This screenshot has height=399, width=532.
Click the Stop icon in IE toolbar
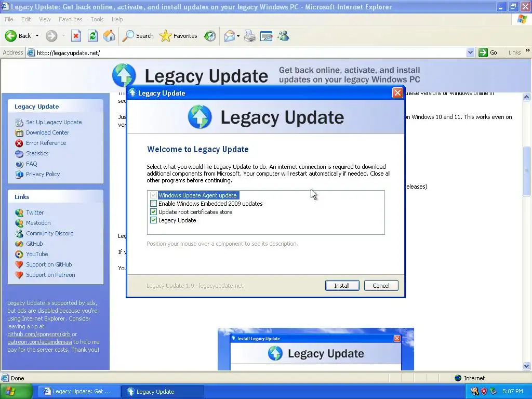point(76,36)
